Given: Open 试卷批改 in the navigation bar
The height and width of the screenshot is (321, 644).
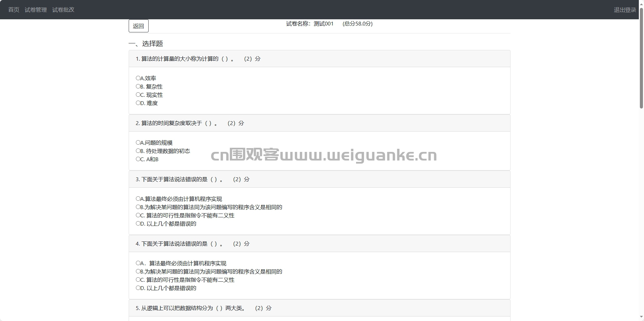Looking at the screenshot, I should [x=63, y=10].
